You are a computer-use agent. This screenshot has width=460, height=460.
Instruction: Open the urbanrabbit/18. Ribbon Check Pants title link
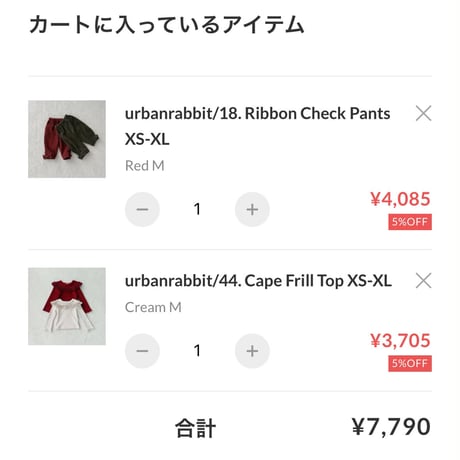click(x=257, y=126)
